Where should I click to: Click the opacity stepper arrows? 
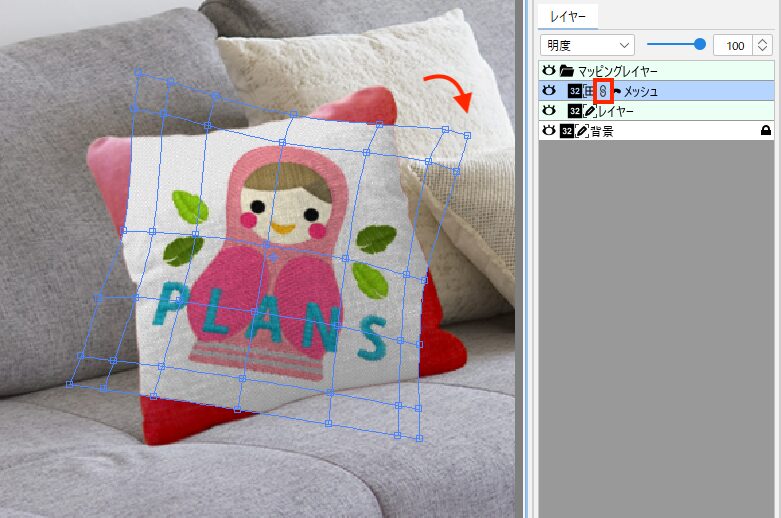(x=762, y=45)
